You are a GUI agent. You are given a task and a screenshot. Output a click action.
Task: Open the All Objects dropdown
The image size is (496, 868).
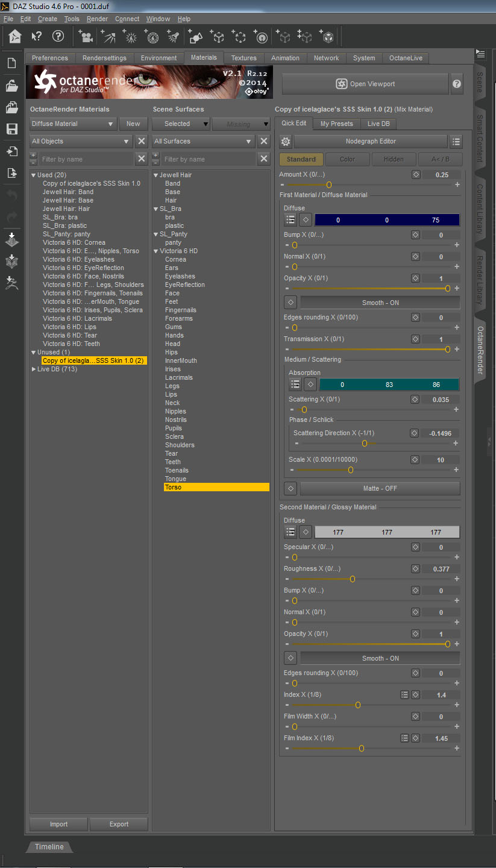pyautogui.click(x=81, y=141)
